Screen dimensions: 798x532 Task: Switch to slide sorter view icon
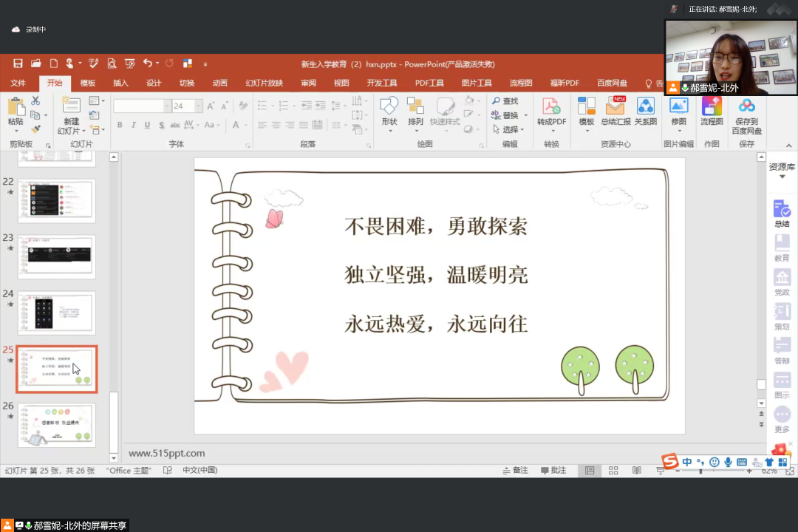(x=613, y=471)
